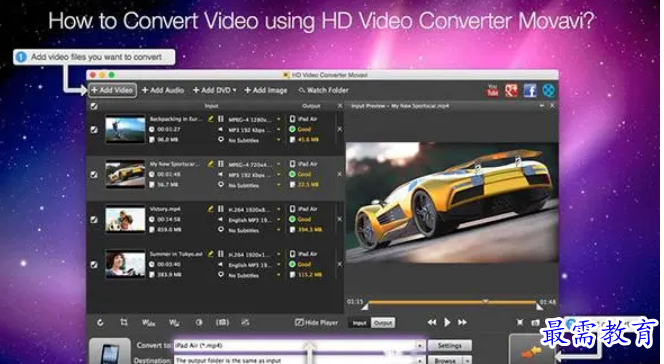Toggle the select-all checkbox in list header
664x364 pixels.
click(94, 106)
